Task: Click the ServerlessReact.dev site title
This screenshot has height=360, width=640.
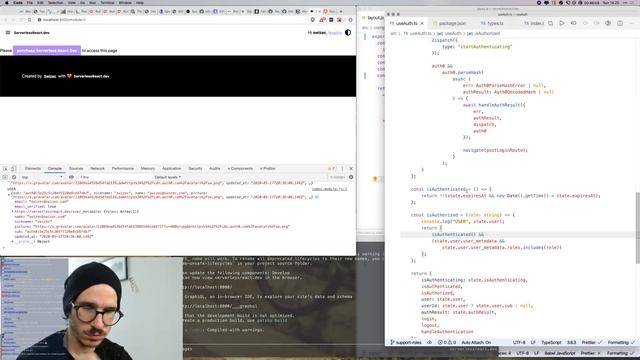Action: pos(32,33)
